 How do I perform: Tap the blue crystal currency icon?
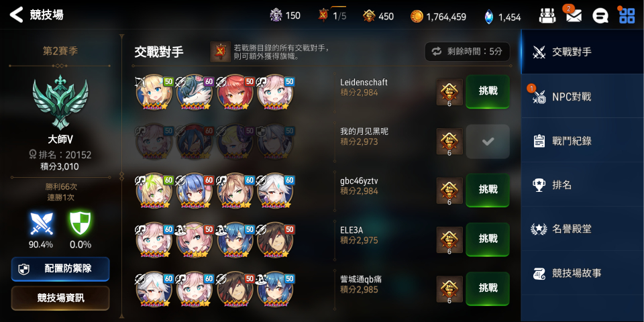pyautogui.click(x=490, y=16)
